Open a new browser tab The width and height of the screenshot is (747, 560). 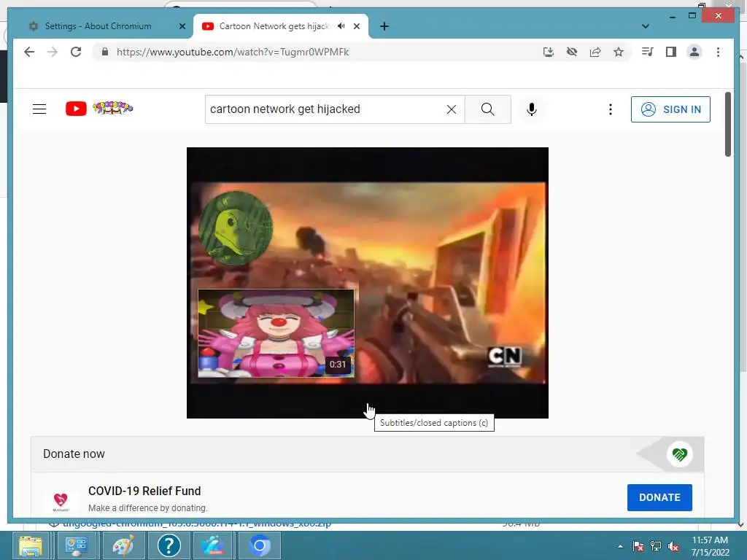pos(384,27)
